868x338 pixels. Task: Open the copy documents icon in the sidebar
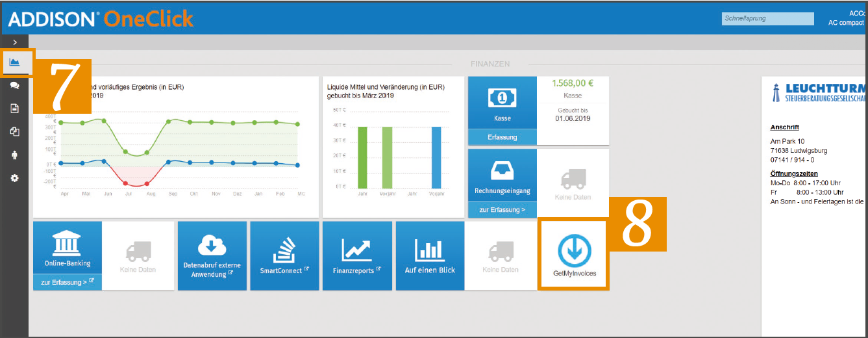point(14,131)
